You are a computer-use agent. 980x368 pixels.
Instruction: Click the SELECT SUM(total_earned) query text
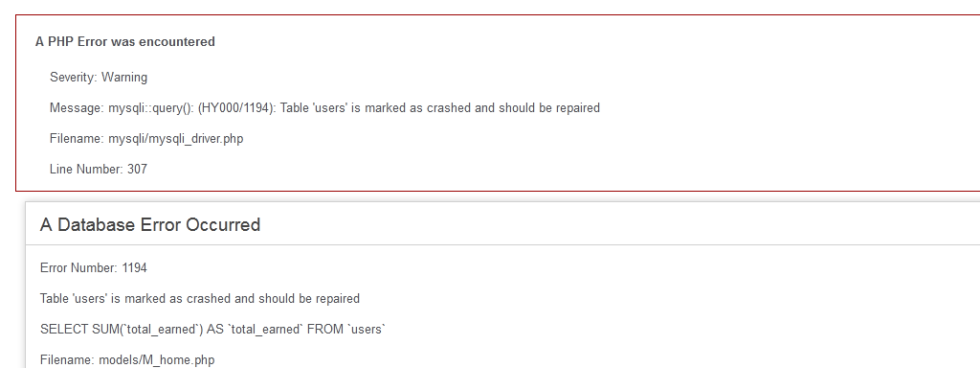tap(213, 330)
